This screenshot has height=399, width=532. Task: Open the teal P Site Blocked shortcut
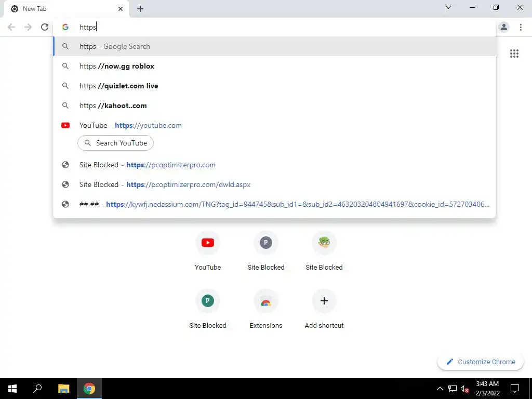point(208,309)
